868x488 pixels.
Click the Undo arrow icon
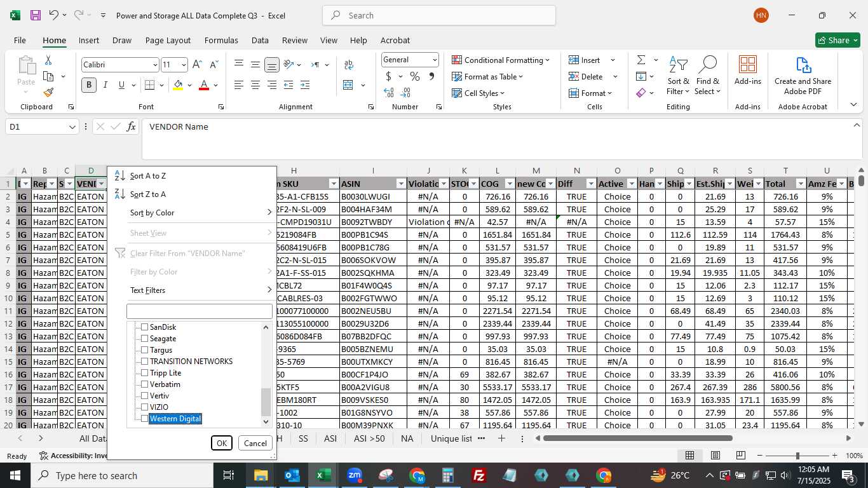point(53,15)
